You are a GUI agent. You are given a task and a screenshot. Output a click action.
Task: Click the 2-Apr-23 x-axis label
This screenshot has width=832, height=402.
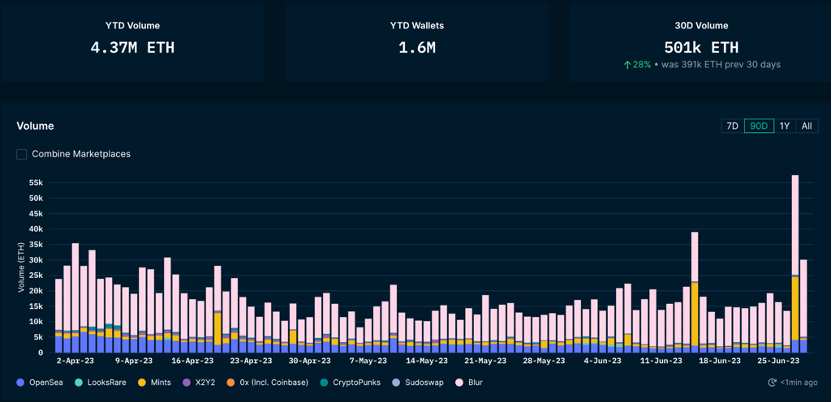pos(75,361)
